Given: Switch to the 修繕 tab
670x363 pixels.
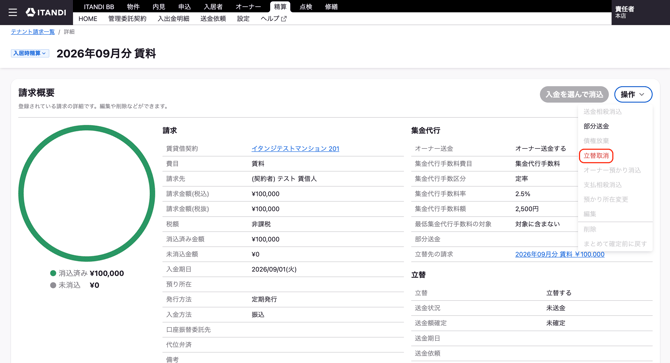Looking at the screenshot, I should (x=331, y=6).
